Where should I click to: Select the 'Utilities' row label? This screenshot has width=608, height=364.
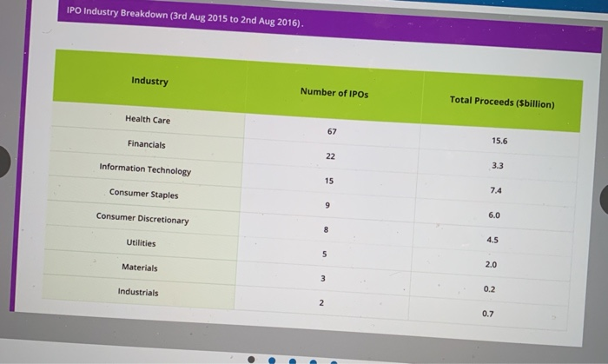click(141, 242)
